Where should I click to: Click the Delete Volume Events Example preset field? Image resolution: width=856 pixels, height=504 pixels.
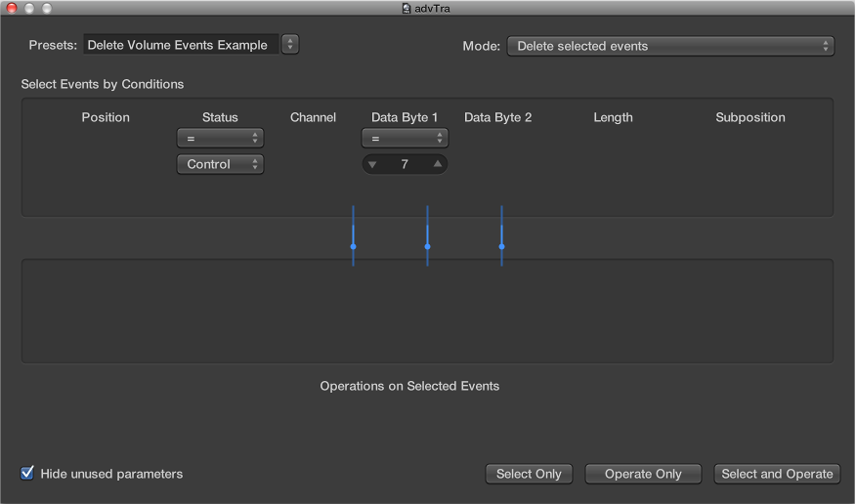[x=181, y=45]
